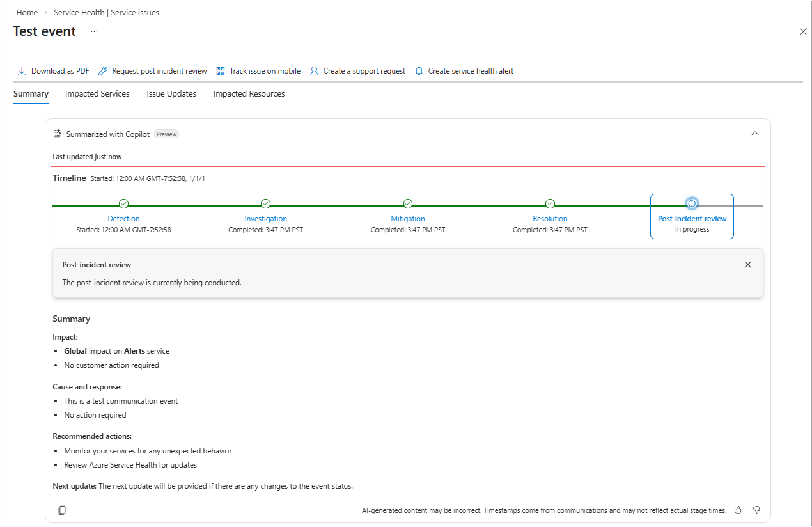Select the Detection stage on the timeline
The height and width of the screenshot is (527, 812).
click(x=123, y=219)
